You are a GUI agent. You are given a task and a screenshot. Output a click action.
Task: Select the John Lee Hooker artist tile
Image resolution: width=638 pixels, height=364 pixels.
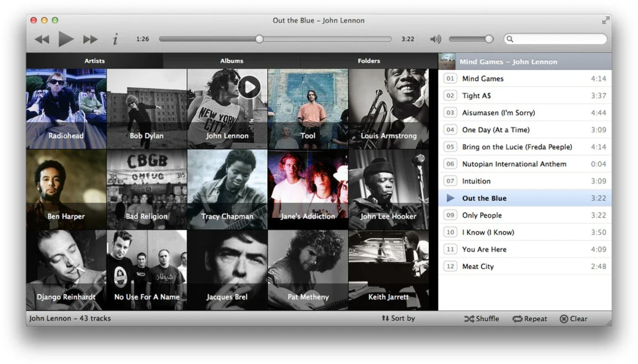(x=388, y=189)
